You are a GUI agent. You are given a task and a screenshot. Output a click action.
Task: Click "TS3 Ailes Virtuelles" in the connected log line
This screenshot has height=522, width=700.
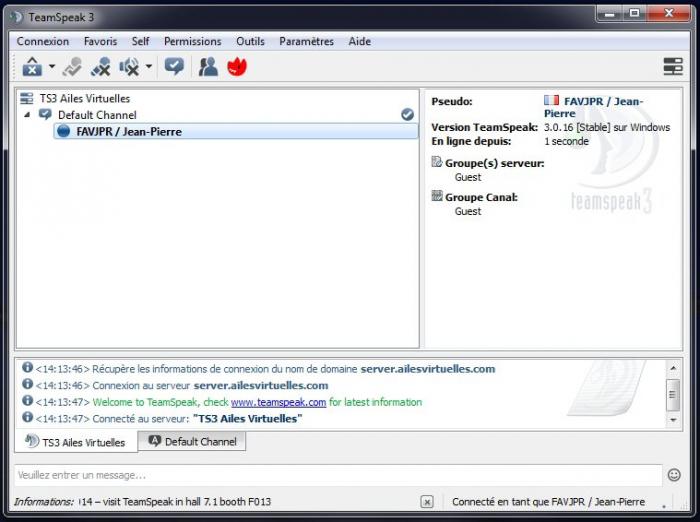(x=247, y=419)
